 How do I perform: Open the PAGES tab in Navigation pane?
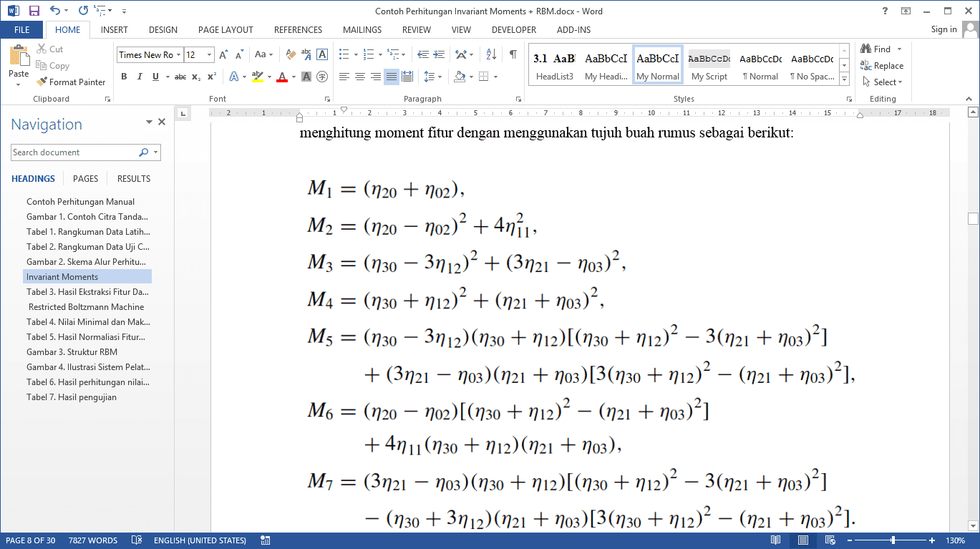coord(85,179)
